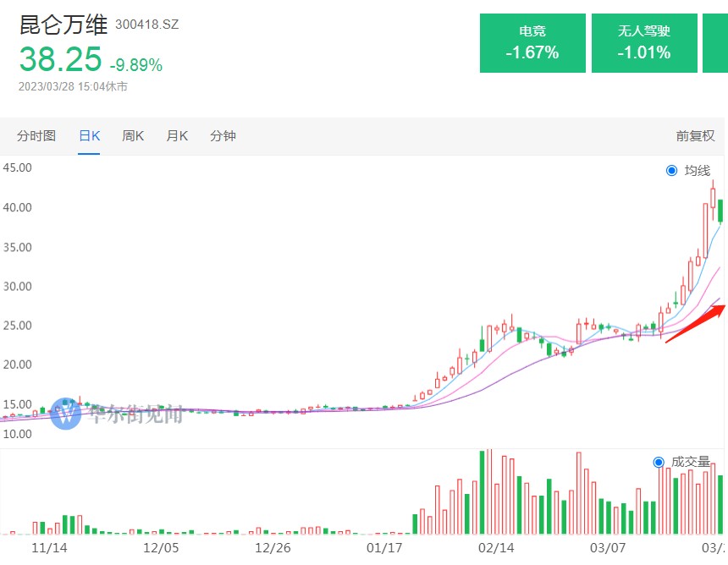Click the blue W watermark logo
The height and width of the screenshot is (565, 728).
66,414
